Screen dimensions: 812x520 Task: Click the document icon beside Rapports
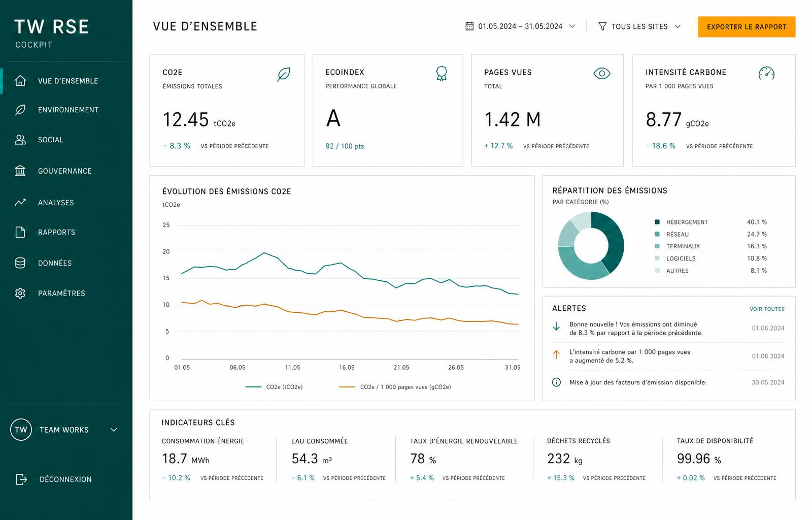20,232
